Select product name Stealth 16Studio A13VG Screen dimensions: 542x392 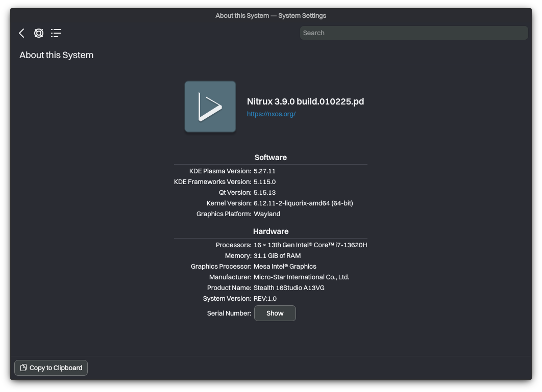[x=289, y=288]
